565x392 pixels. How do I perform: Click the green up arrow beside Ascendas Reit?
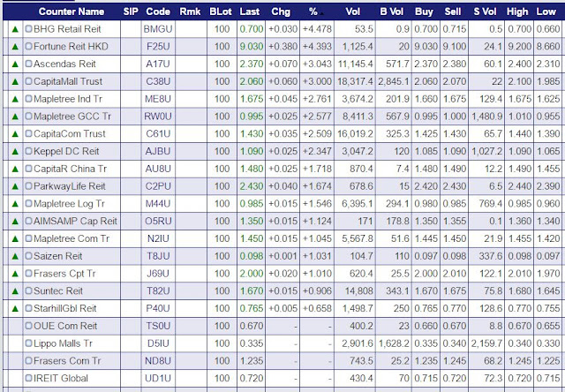click(15, 64)
